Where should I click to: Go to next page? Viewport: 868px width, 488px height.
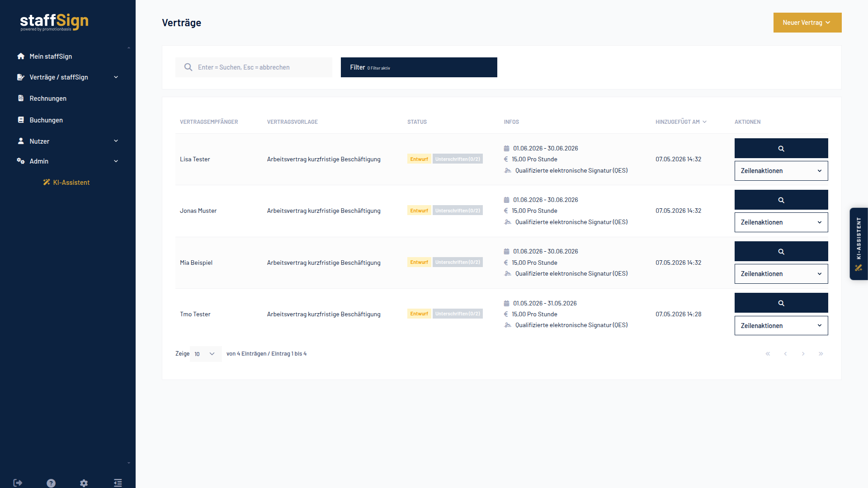coord(803,354)
